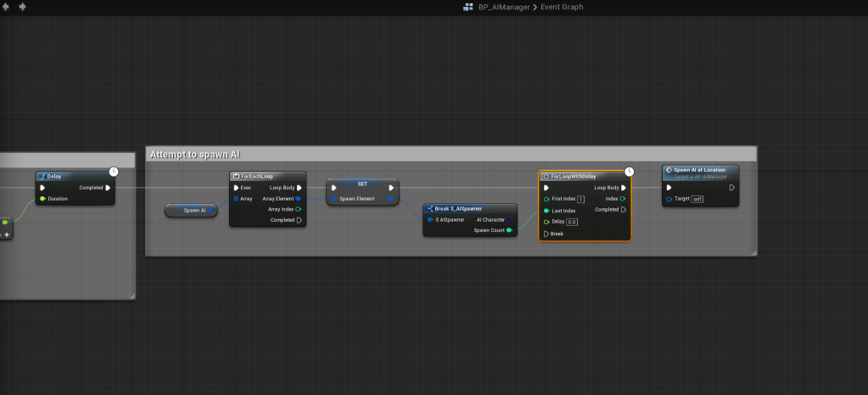Select the BP_AIManager breadcrumb
Screen dimensions: 868x395
pyautogui.click(x=499, y=7)
